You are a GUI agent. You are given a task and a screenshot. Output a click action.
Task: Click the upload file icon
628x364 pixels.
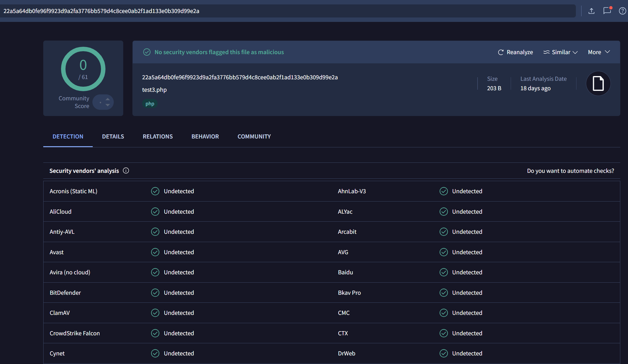591,11
